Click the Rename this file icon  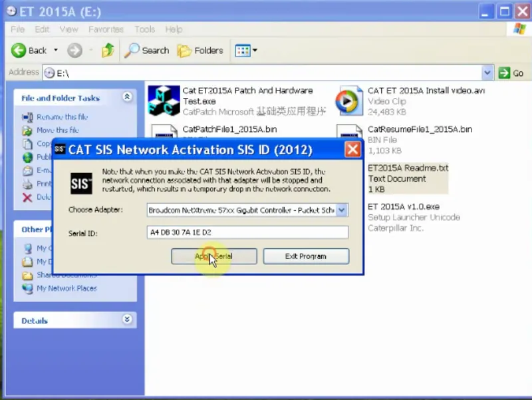point(27,117)
